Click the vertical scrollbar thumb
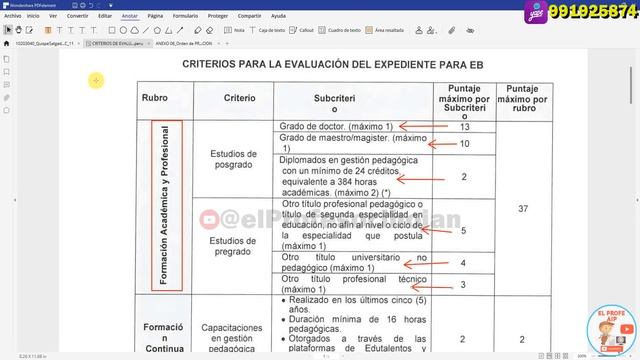640x360 pixels. pos(631,85)
